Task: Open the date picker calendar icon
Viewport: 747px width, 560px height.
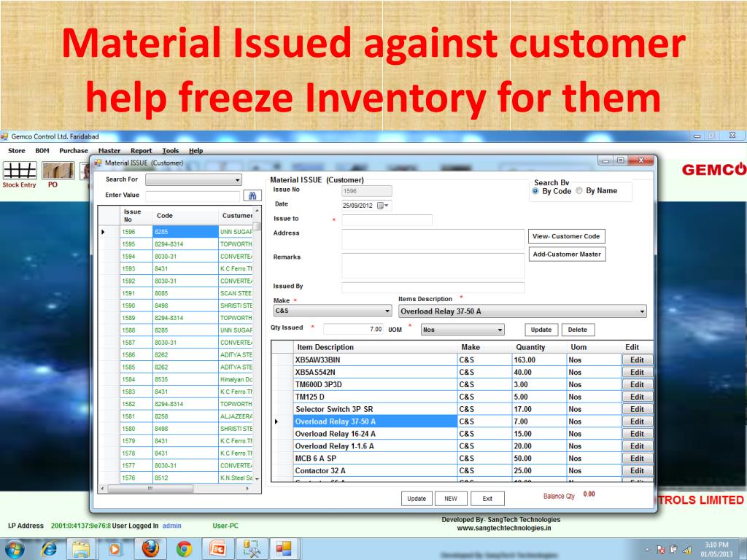Action: click(381, 206)
